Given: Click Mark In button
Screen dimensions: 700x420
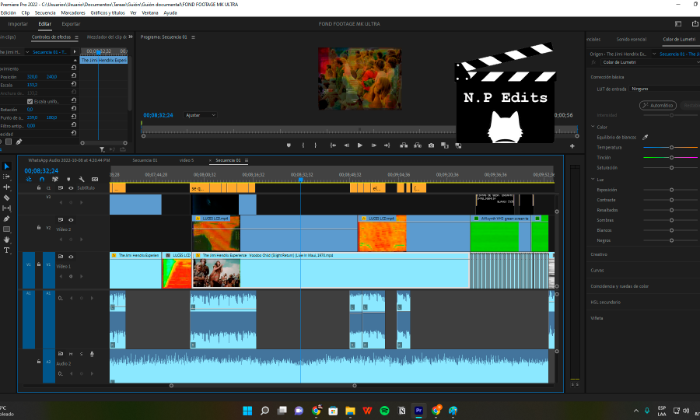Looking at the screenshot, I should point(303,146).
